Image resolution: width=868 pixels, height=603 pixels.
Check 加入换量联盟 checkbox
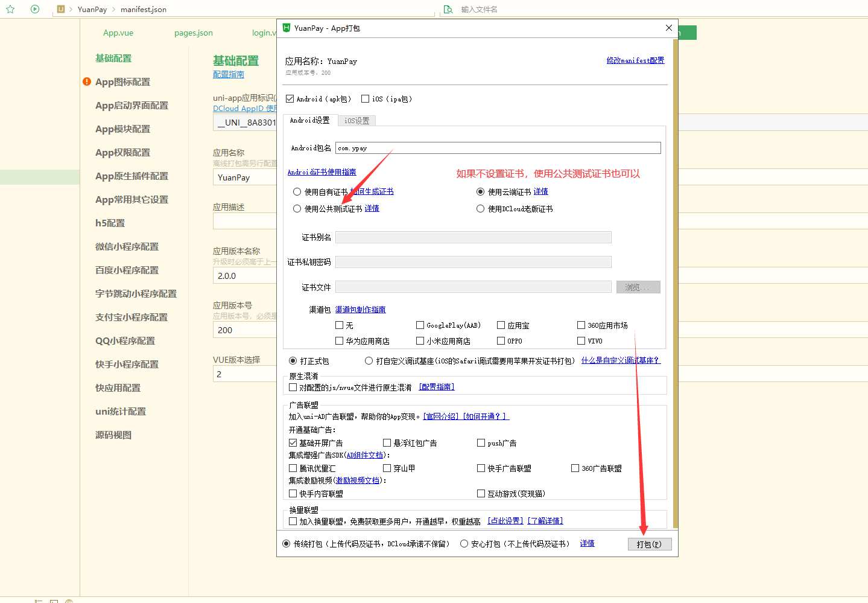coord(293,522)
